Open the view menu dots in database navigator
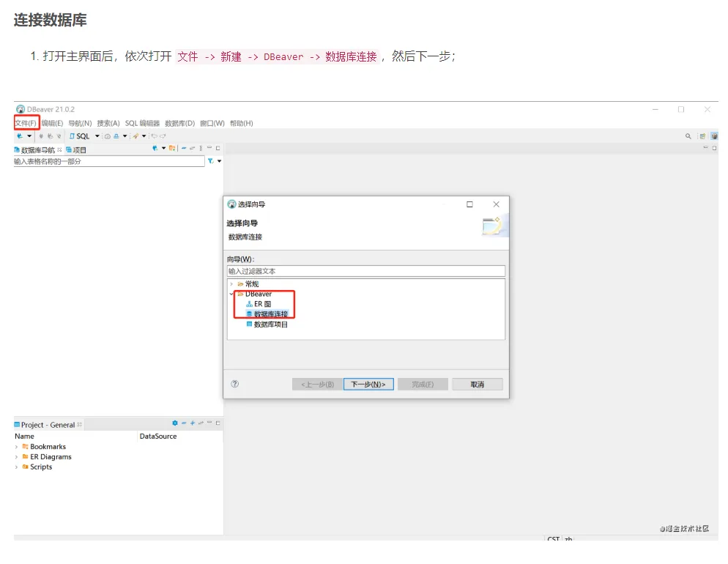Viewport: 728px width, 564px height. coord(201,148)
